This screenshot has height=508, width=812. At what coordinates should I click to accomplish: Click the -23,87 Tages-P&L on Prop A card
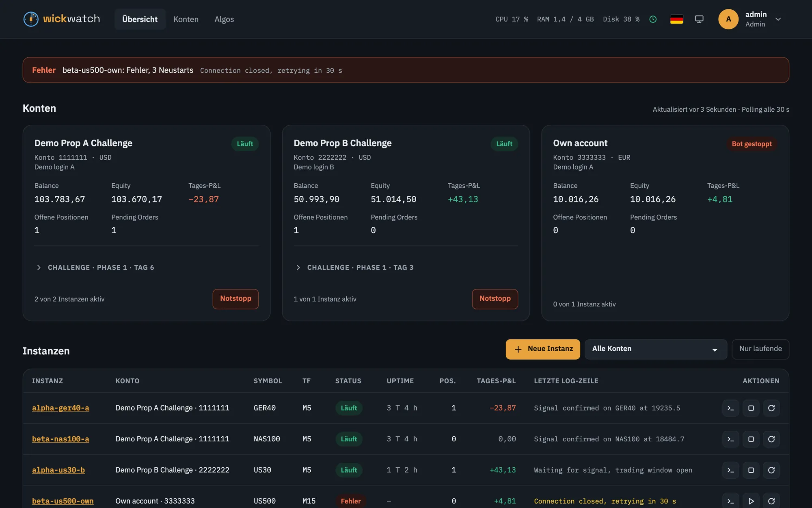(203, 199)
